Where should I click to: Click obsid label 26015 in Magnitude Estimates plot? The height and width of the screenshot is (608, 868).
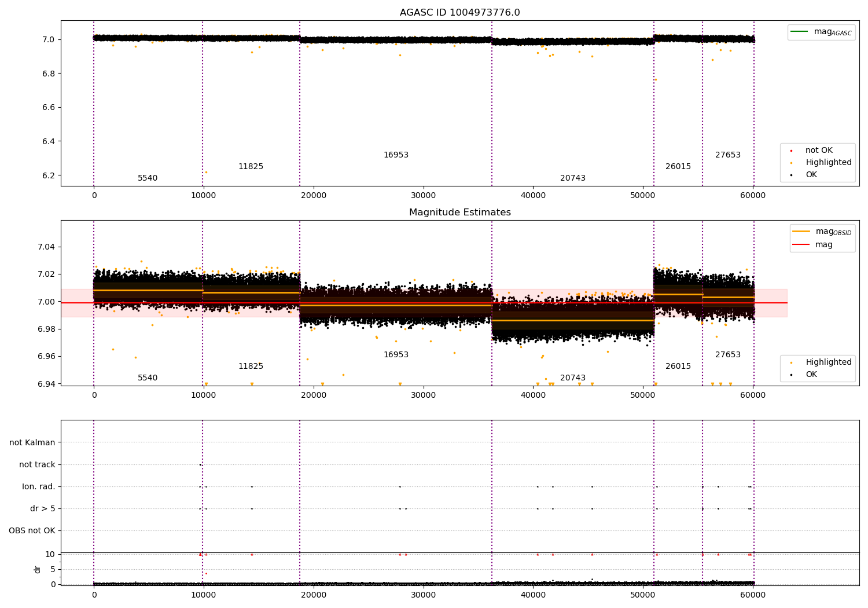678,367
